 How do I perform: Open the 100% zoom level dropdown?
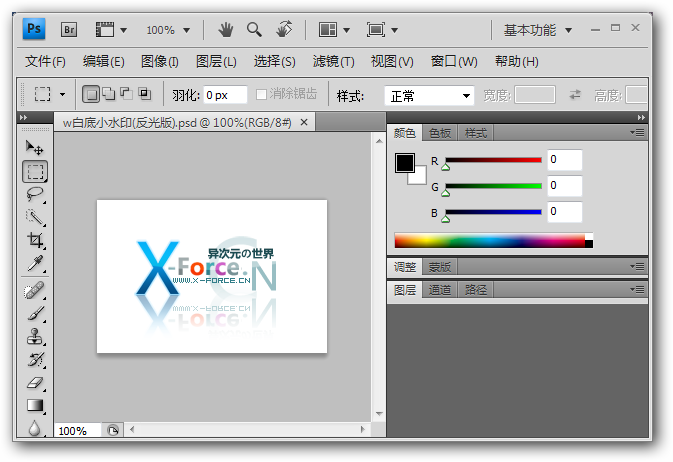(186, 30)
